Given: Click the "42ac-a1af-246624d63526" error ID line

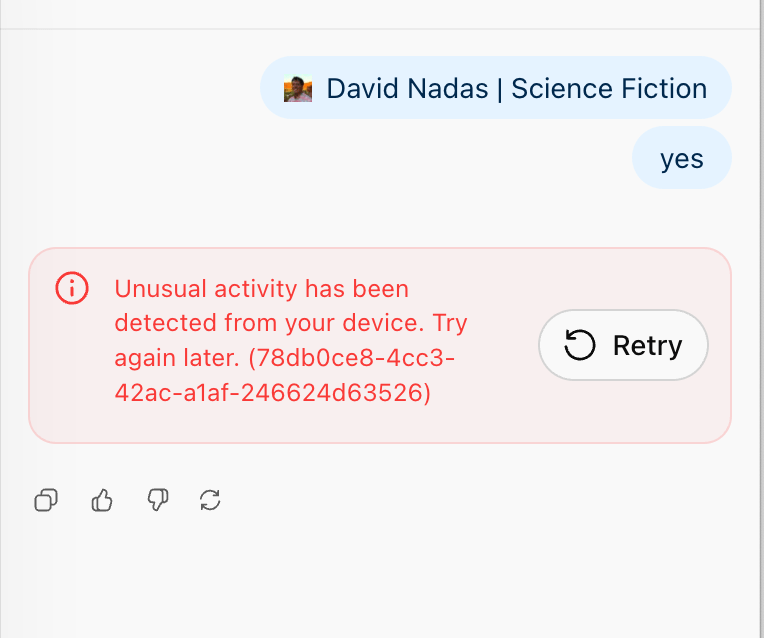Looking at the screenshot, I should pos(272,394).
